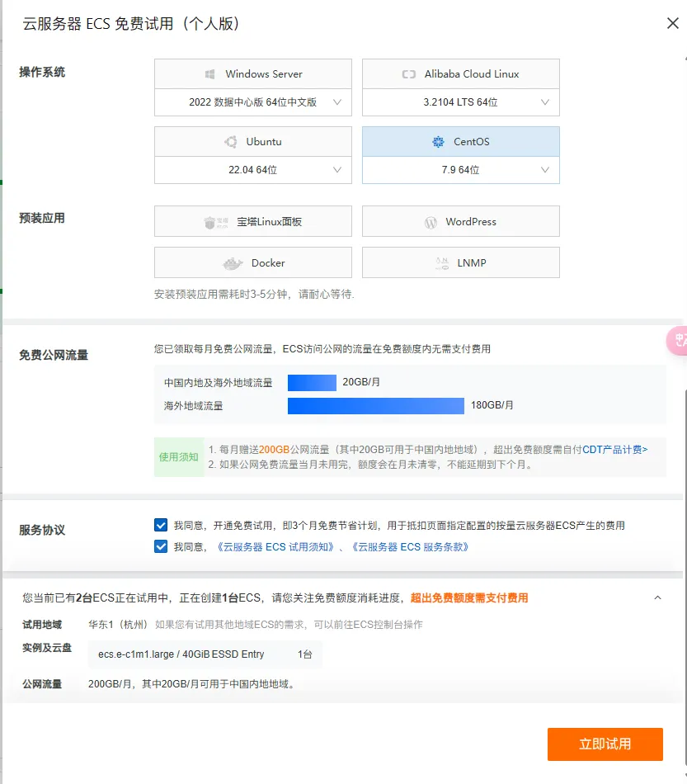Open CentOS 7.9 version dropdown
This screenshot has width=687, height=784.
pos(461,170)
